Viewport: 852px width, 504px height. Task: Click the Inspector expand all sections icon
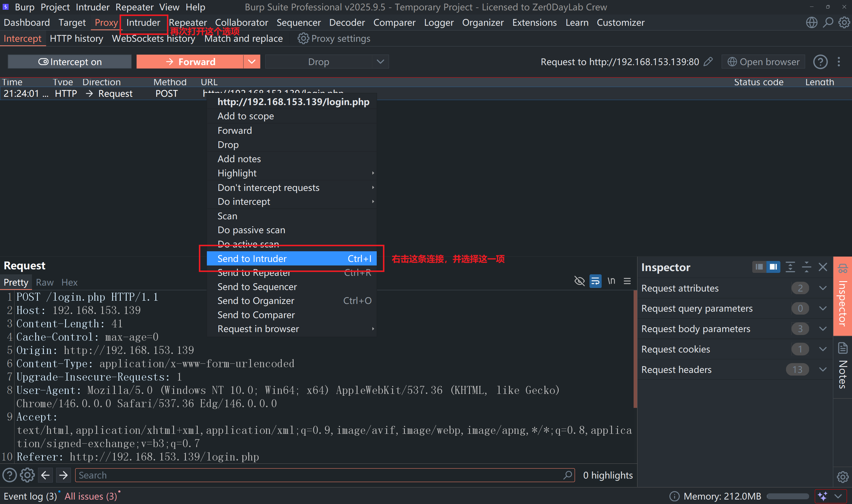(790, 267)
